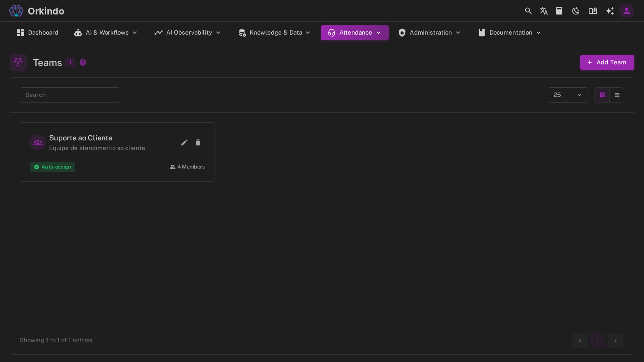Click the Suporte ao Cliente team avatar
This screenshot has height=362, width=644.
click(x=38, y=142)
